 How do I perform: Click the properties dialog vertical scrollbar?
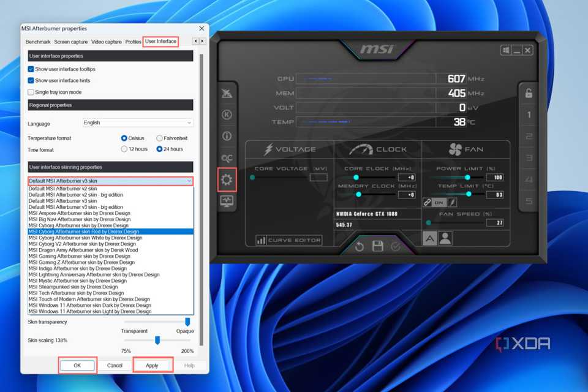(202, 200)
